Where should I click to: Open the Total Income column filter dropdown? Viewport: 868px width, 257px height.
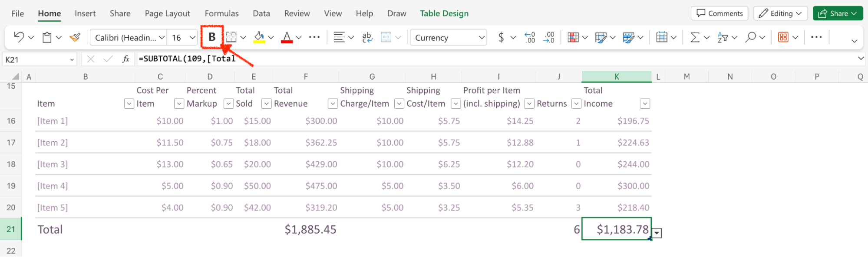coord(645,104)
